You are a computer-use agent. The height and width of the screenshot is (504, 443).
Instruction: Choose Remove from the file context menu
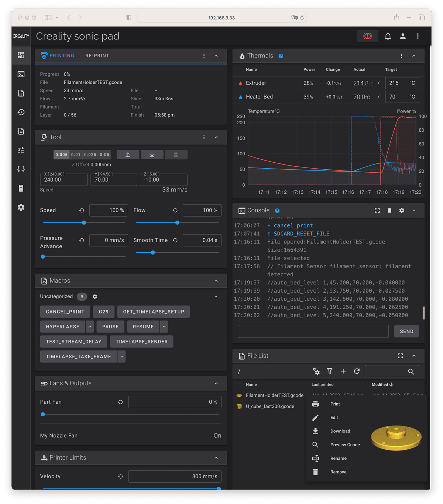click(338, 472)
